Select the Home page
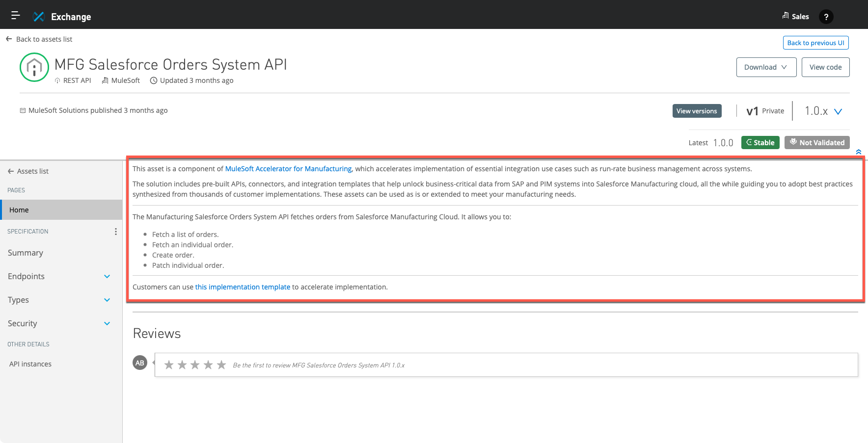The width and height of the screenshot is (868, 443). (61, 209)
